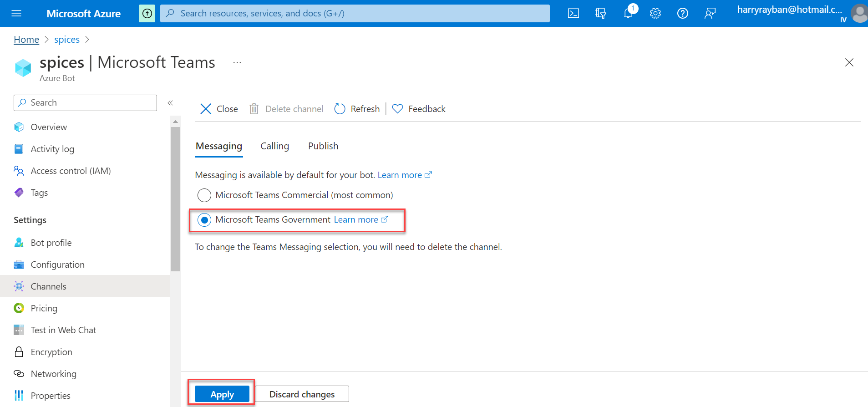Focus the sidebar Search field

click(85, 103)
